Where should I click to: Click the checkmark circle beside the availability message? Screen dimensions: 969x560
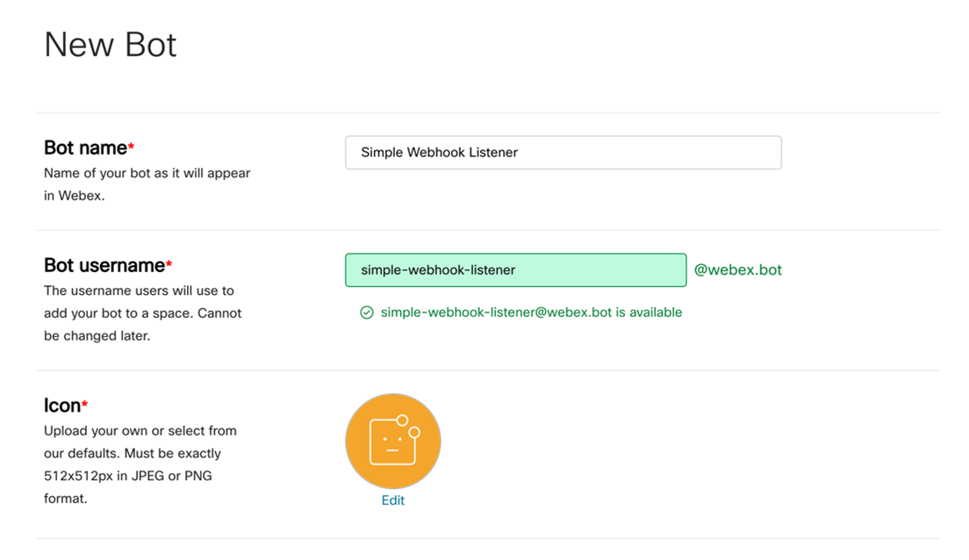tap(366, 312)
